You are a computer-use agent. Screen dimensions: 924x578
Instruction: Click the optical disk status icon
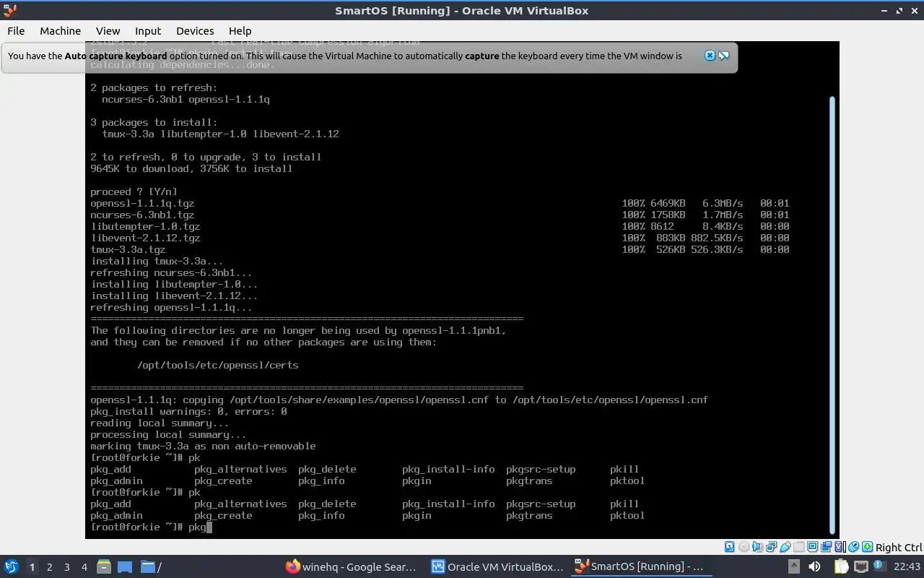[744, 547]
